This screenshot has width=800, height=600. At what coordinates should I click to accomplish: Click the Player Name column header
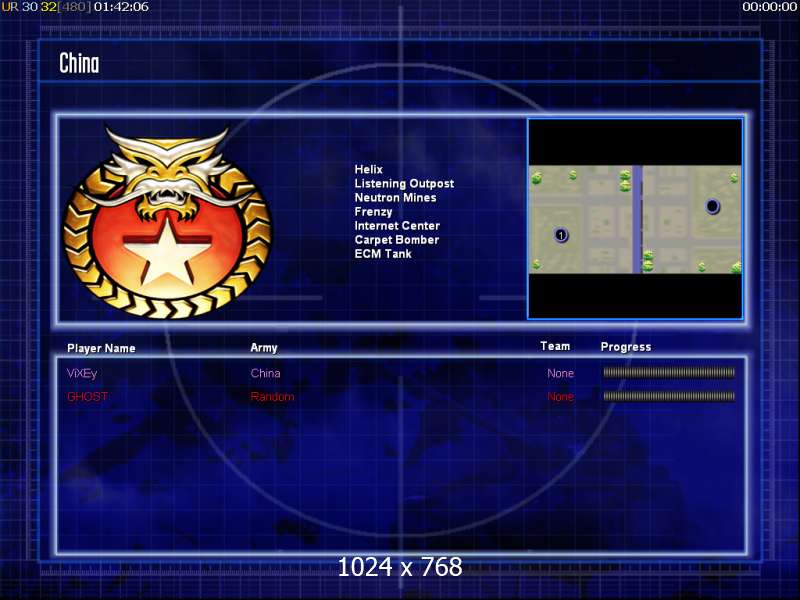pos(101,348)
